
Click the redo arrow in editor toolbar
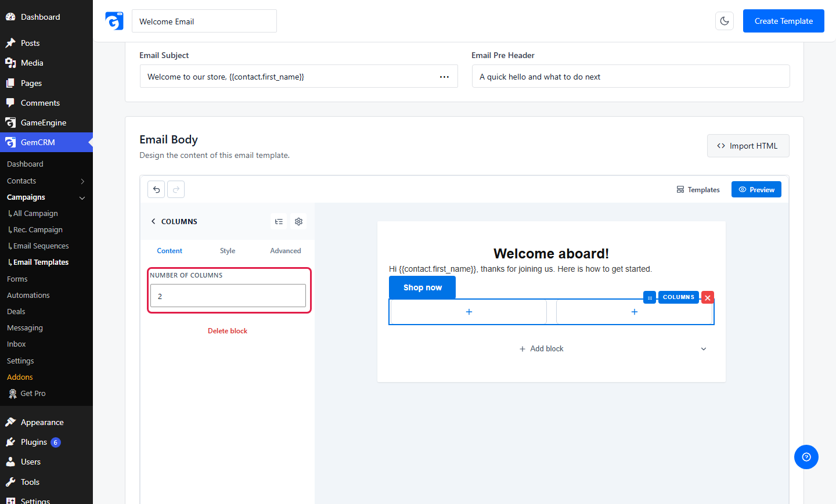tap(176, 189)
